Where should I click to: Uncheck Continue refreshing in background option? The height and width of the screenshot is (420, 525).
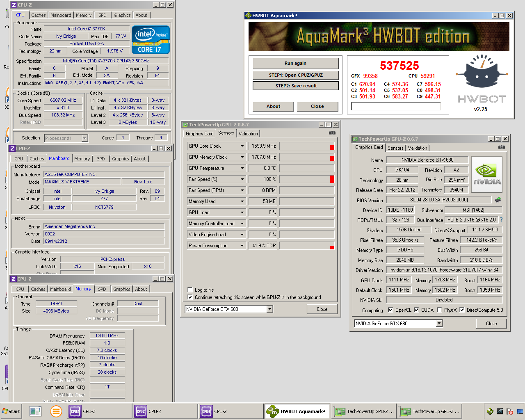[190, 297]
